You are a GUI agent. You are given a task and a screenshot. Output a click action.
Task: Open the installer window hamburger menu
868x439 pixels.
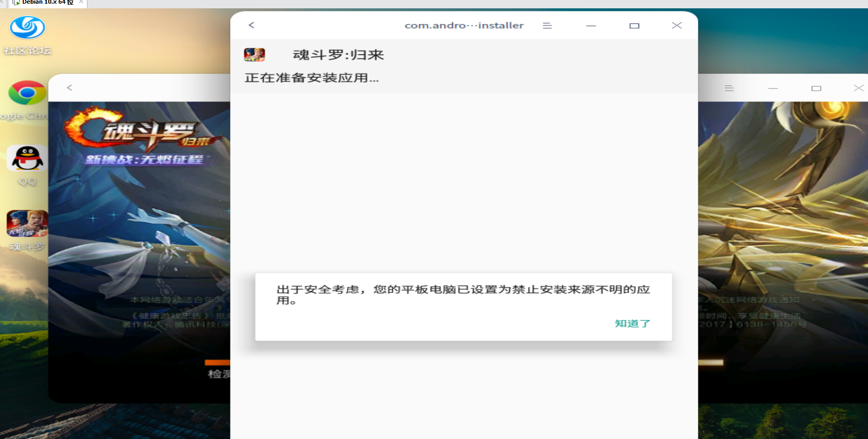547,26
